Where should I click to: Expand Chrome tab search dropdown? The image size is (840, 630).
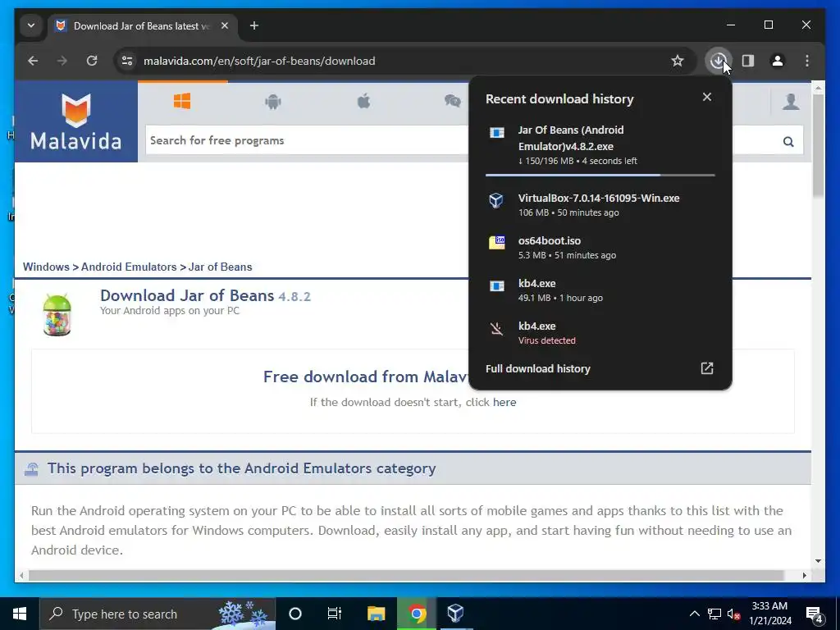pos(31,25)
